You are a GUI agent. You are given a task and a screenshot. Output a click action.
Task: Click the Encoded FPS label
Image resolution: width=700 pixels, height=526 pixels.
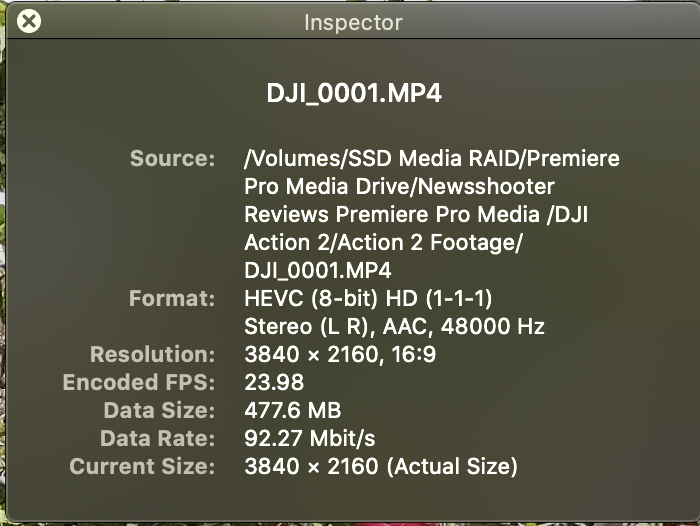(x=139, y=383)
